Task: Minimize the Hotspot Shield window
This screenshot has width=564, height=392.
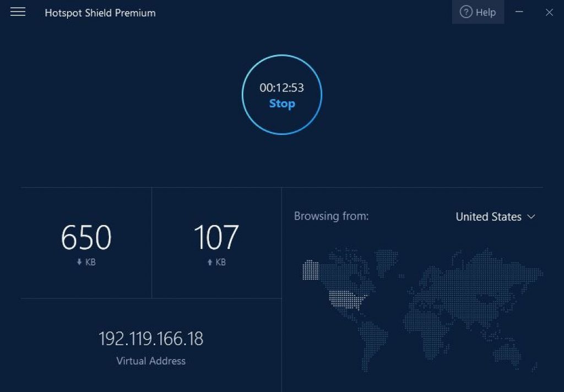Action: pos(519,12)
